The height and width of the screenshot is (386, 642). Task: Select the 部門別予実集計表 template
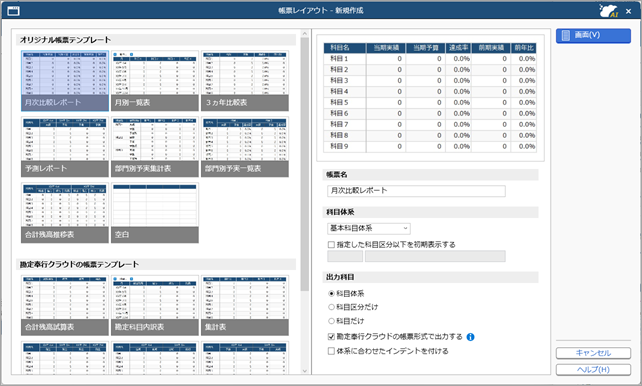tap(155, 147)
